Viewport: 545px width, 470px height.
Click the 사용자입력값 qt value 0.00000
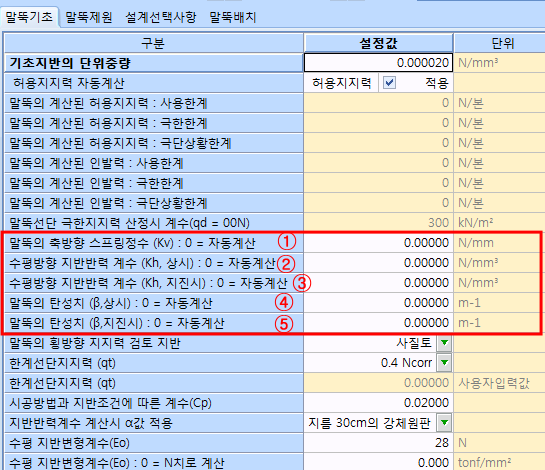click(379, 383)
